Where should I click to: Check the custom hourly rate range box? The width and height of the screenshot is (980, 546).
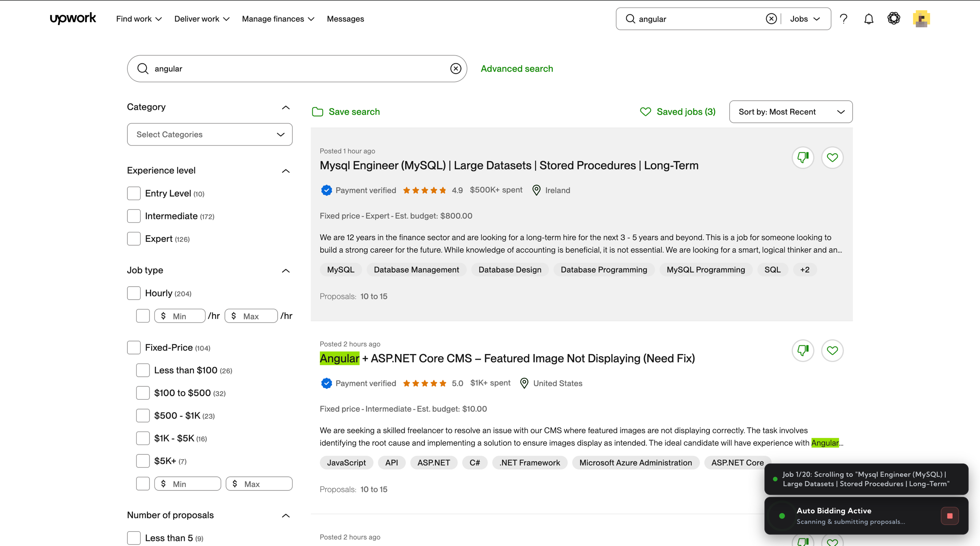[143, 316]
